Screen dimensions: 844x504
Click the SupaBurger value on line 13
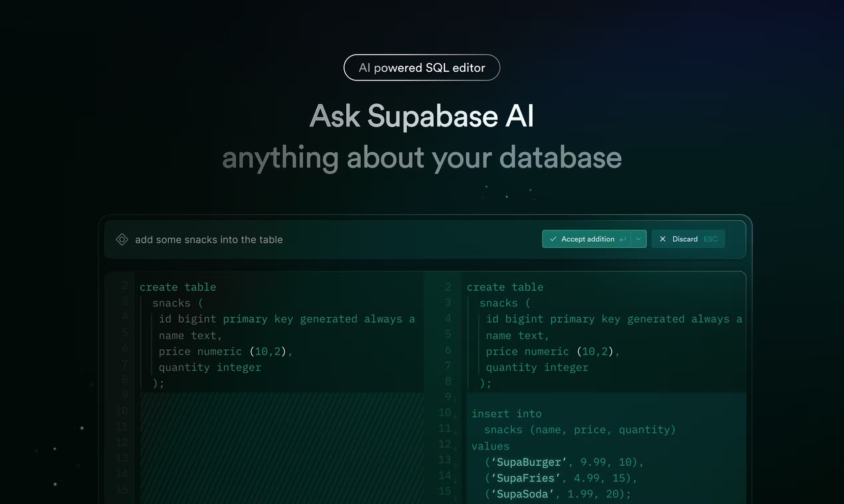527,462
